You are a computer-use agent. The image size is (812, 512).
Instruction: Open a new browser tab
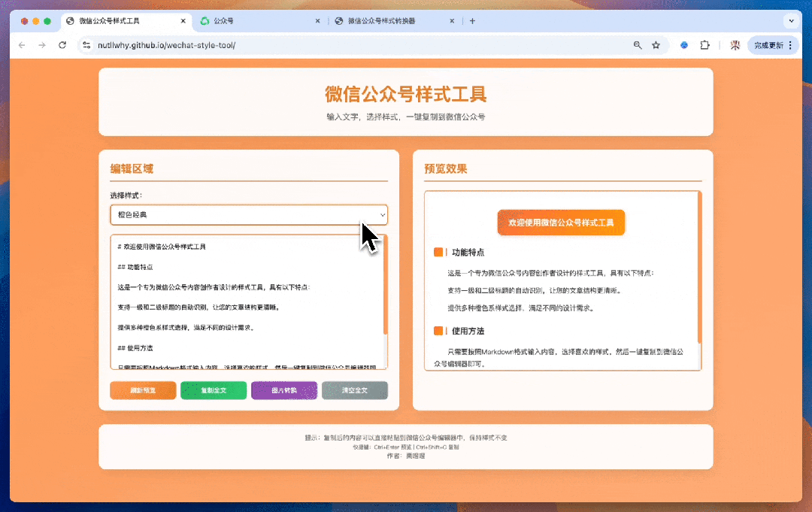pos(472,21)
